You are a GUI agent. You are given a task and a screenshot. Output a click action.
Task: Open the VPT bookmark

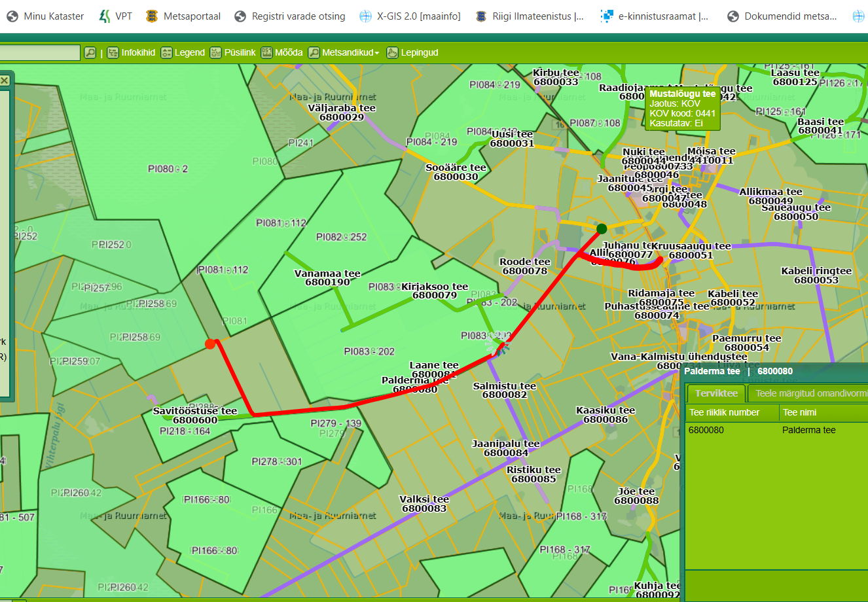pyautogui.click(x=115, y=16)
